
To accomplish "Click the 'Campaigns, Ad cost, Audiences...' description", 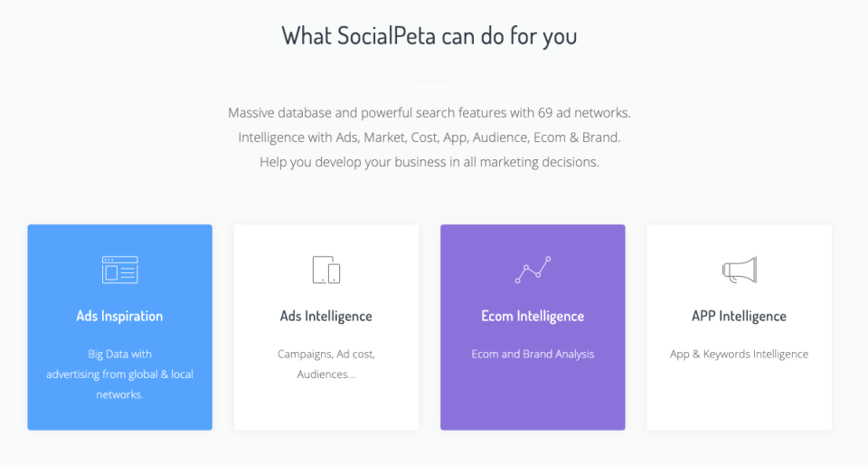I will click(326, 365).
